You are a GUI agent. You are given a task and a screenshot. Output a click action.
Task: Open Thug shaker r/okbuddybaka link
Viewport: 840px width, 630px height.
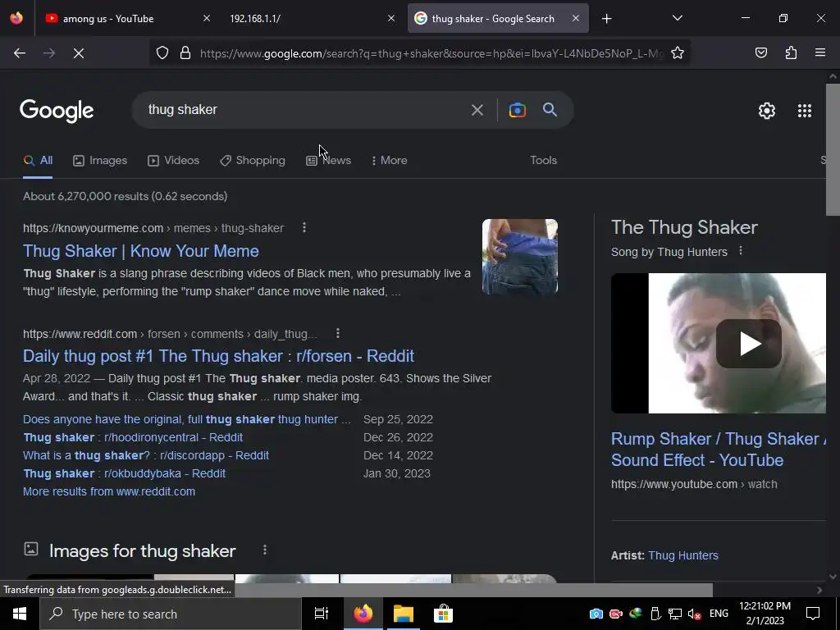125,473
